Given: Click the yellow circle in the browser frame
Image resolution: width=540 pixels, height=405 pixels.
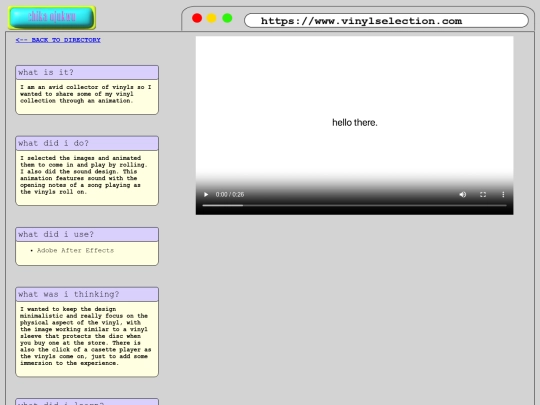Looking at the screenshot, I should (x=211, y=18).
